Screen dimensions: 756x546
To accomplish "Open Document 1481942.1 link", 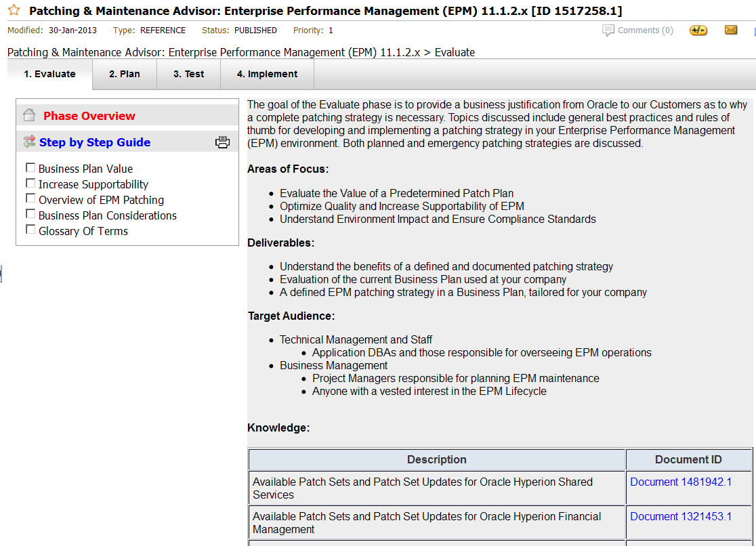I will point(681,482).
